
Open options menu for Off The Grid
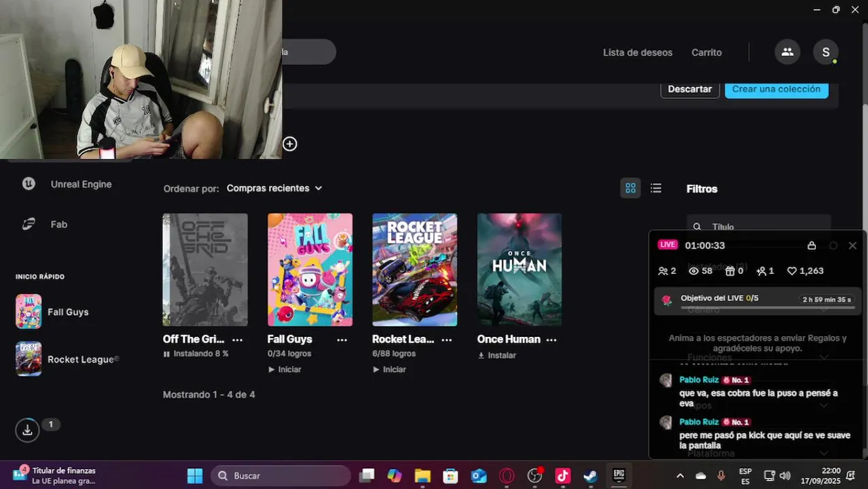pyautogui.click(x=237, y=340)
